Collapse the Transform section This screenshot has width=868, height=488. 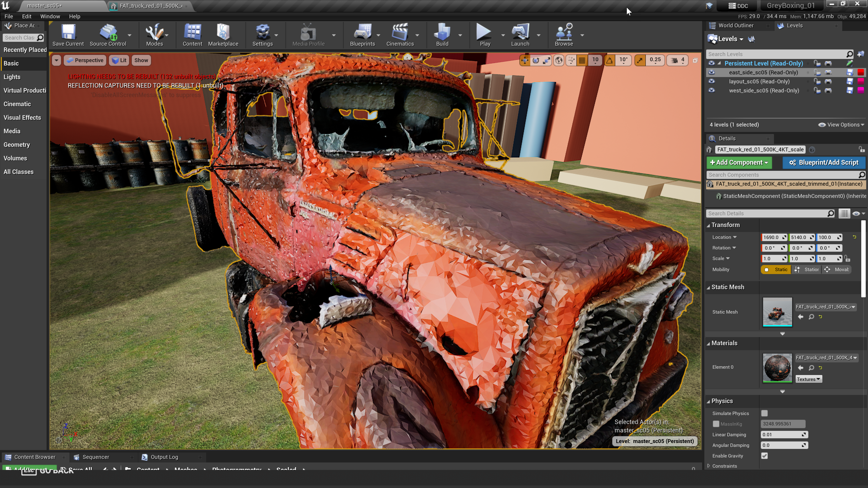[x=708, y=225]
